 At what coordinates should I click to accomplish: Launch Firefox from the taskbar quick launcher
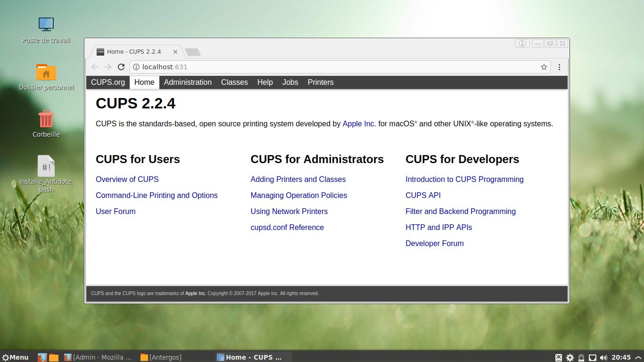click(x=42, y=357)
